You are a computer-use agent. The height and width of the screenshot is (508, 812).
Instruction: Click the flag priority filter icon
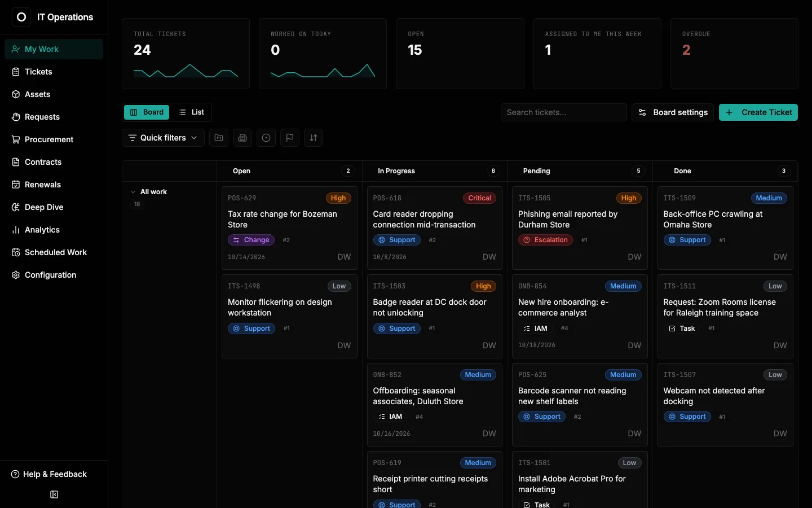[x=290, y=138]
